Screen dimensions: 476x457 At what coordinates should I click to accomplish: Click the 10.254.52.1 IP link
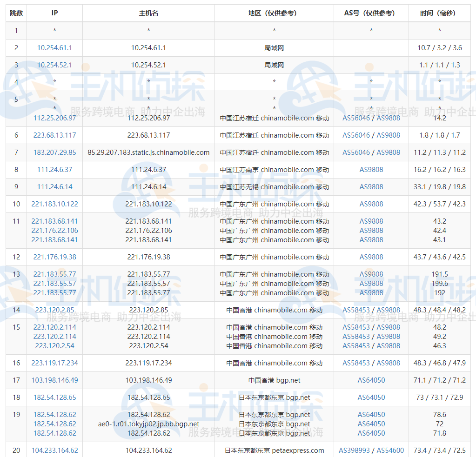click(54, 65)
